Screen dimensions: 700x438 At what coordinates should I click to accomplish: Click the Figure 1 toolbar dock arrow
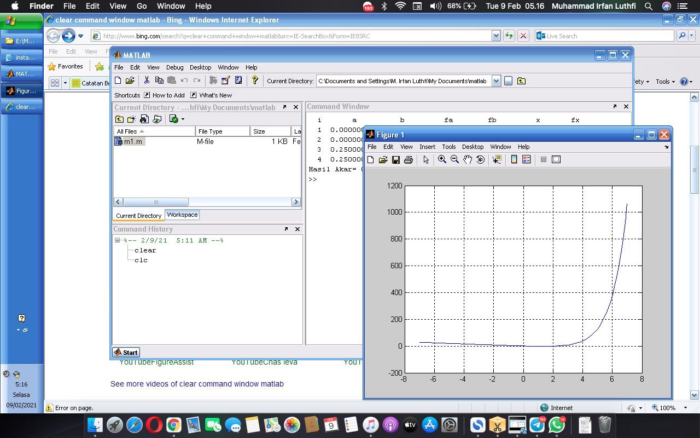666,147
